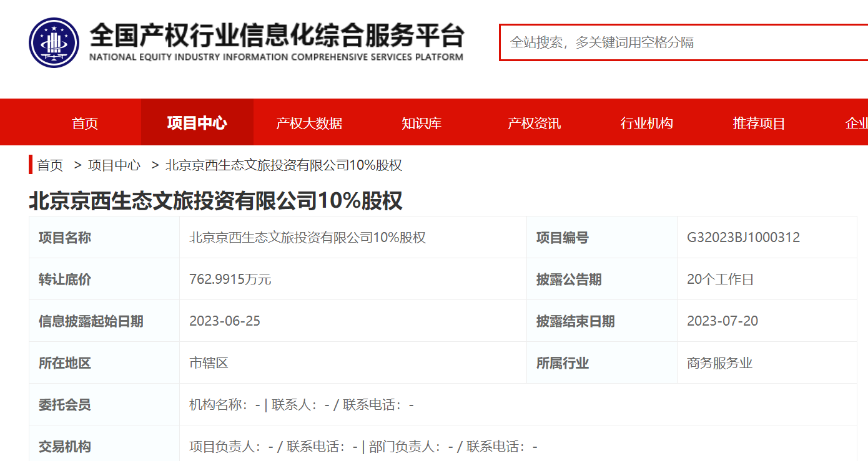Viewport: 868px width, 461px height.
Task: Switch to the 项目中心 navigation tab
Action: [x=197, y=122]
